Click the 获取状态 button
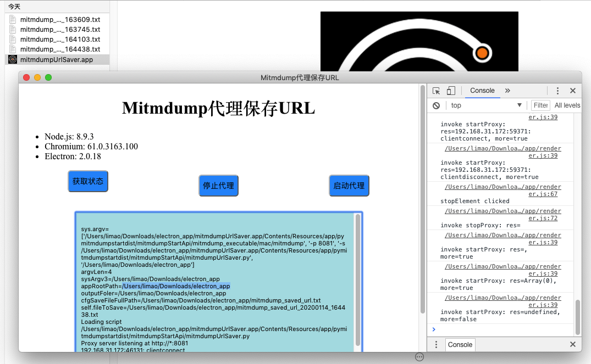This screenshot has width=591, height=364. 88,181
